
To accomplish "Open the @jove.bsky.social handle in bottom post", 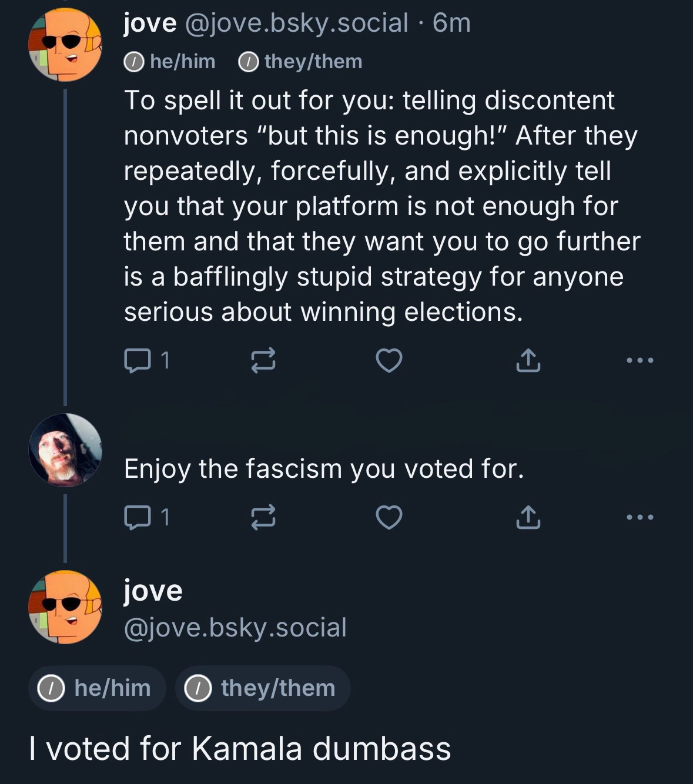I will click(x=235, y=628).
